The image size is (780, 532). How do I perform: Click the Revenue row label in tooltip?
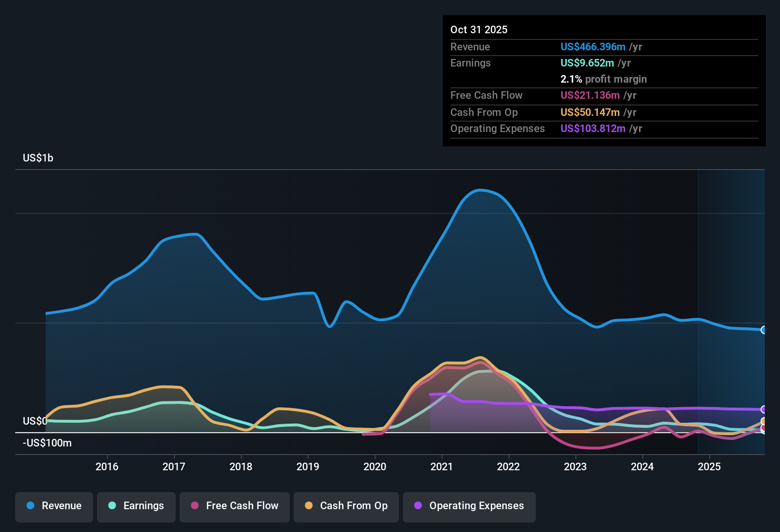(470, 47)
